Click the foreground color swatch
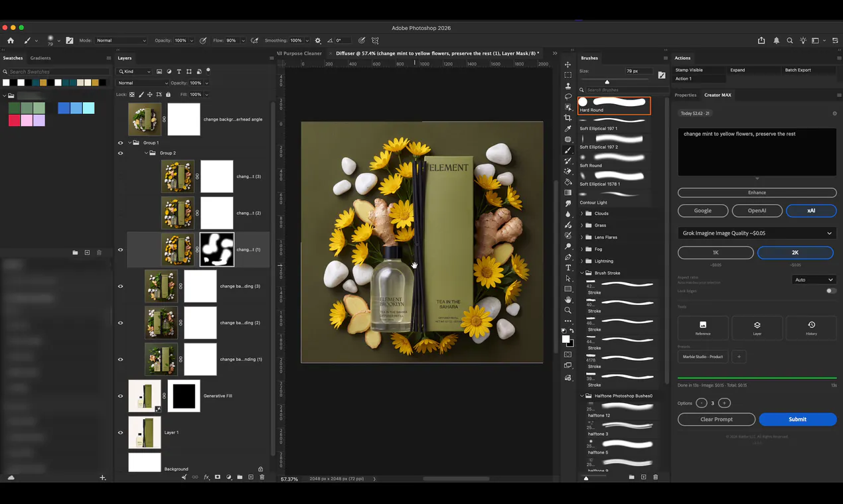Image resolution: width=843 pixels, height=504 pixels. click(x=566, y=340)
